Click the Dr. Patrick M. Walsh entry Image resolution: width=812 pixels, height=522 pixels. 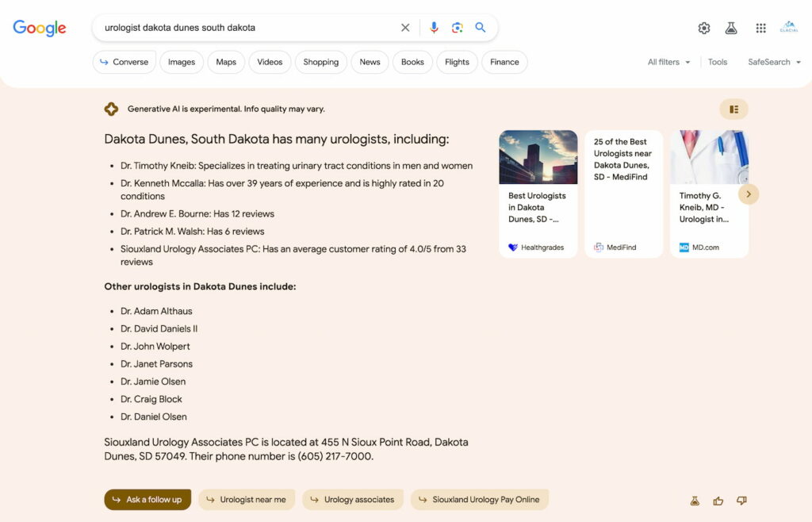click(x=192, y=232)
